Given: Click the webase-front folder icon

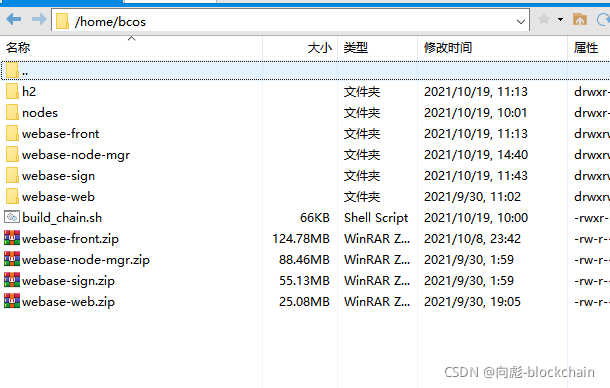Looking at the screenshot, I should (x=12, y=133).
